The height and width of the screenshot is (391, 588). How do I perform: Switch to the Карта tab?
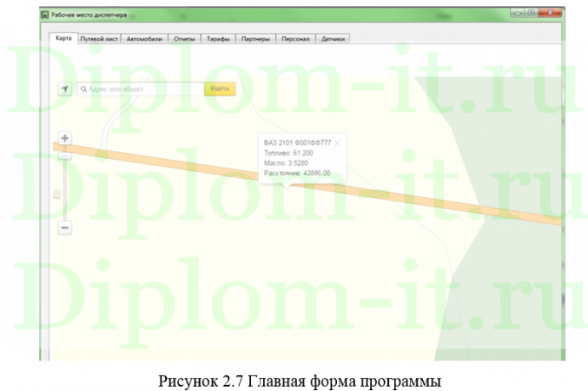tap(62, 38)
